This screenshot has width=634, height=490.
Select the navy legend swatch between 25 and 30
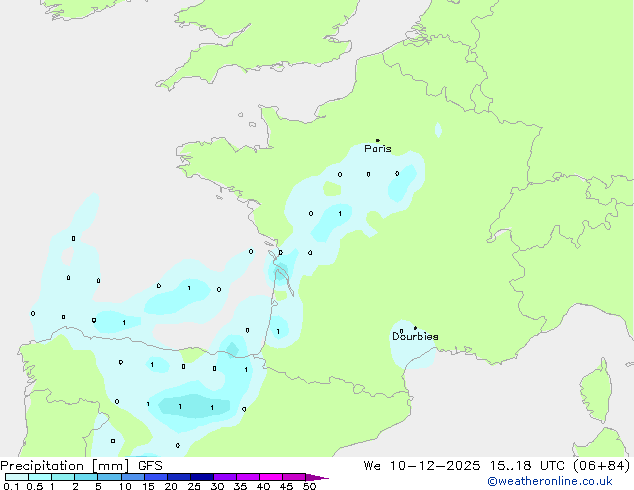[202, 477]
